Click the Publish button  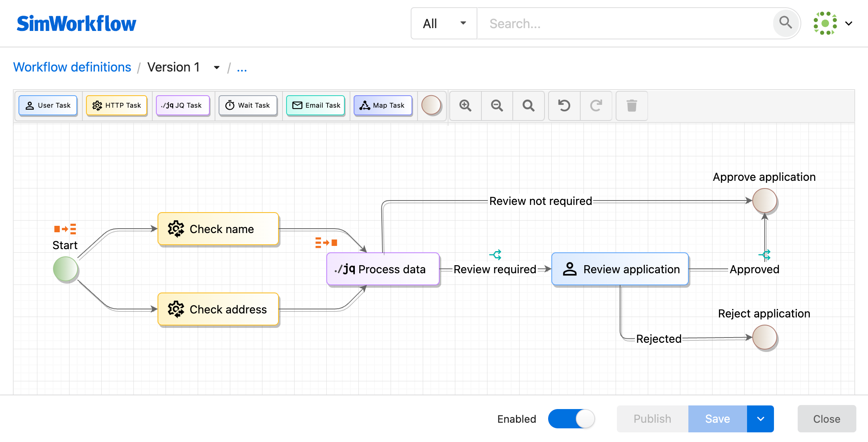(653, 419)
